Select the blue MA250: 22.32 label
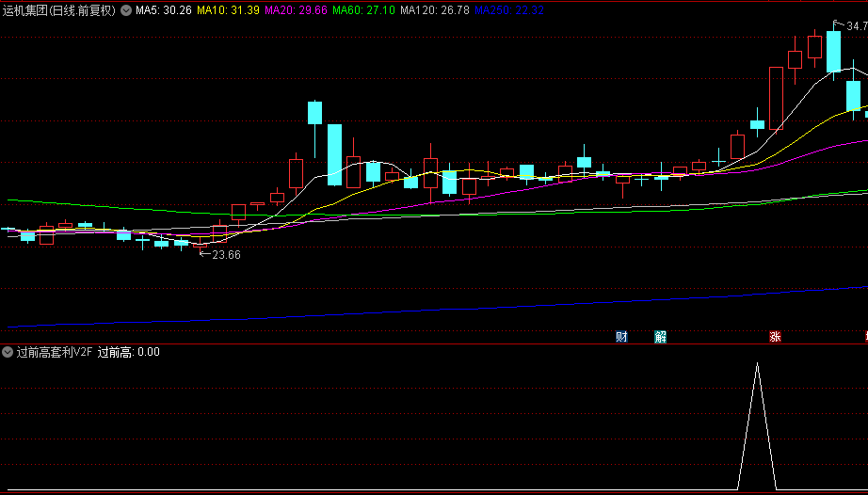This screenshot has height=495, width=868. (x=509, y=10)
